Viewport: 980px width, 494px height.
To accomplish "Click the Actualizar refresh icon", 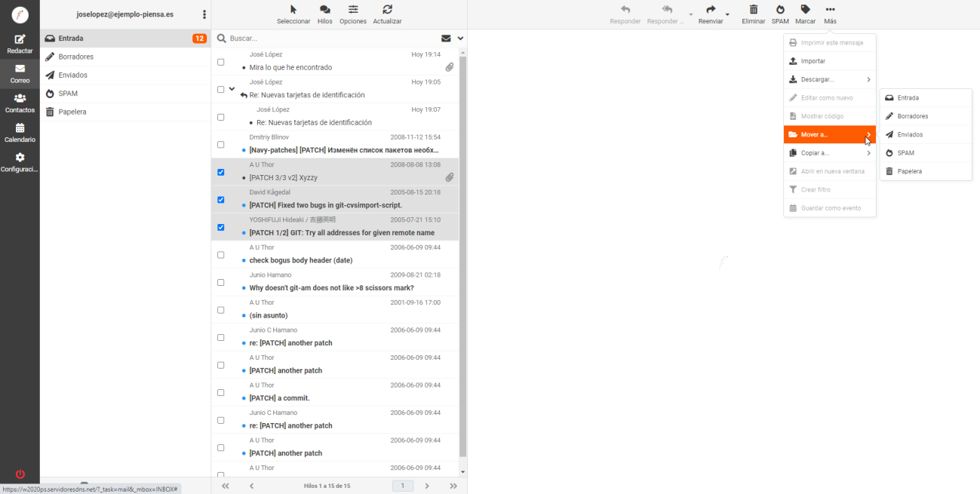I will coord(387,10).
